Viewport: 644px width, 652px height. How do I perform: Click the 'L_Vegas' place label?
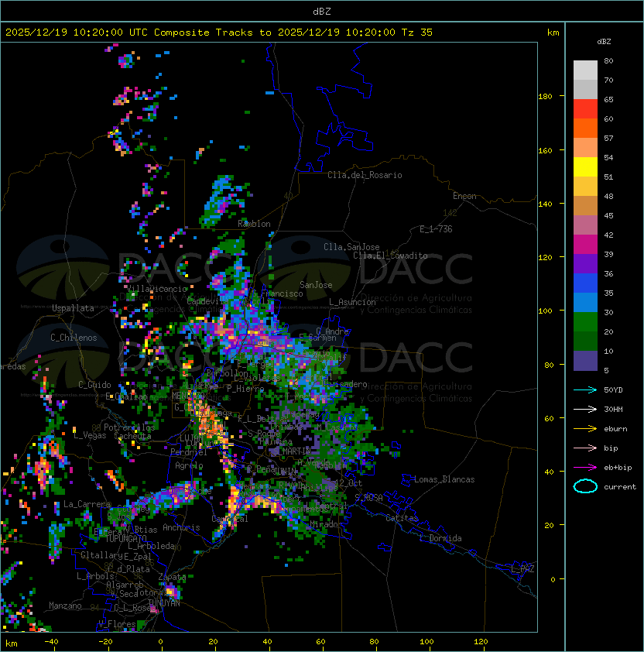point(90,435)
